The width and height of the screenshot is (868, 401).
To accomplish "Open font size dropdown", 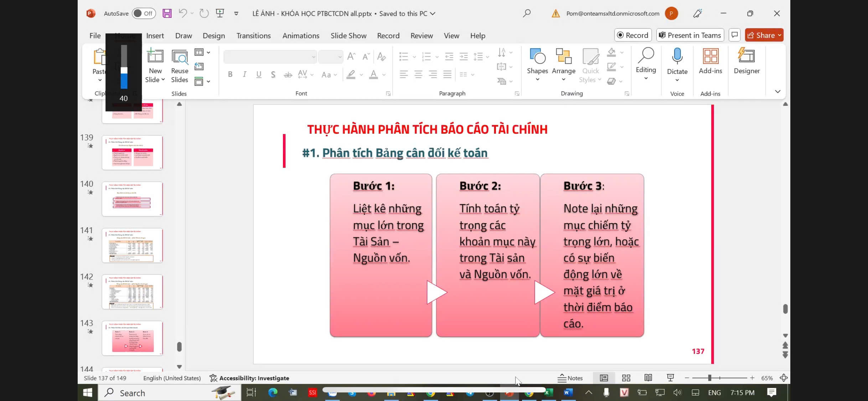I will [340, 57].
